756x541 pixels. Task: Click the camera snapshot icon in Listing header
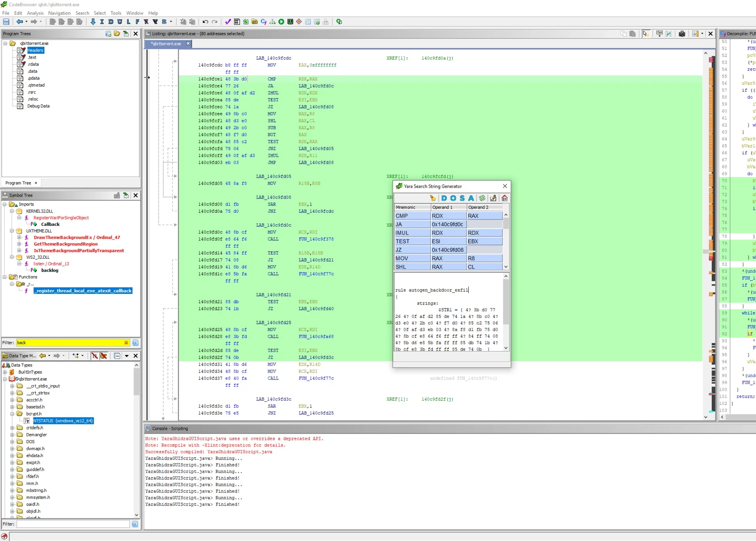coord(682,34)
